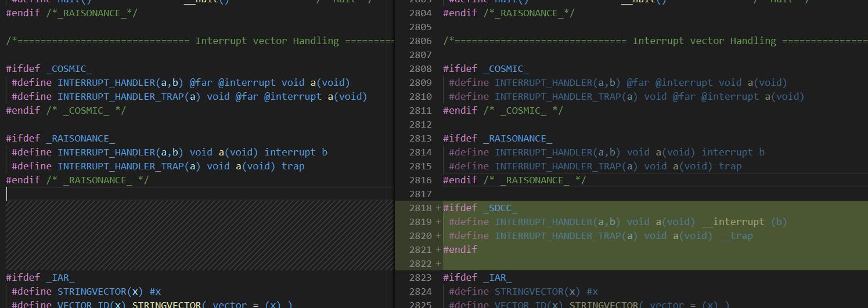Click the plus marker beside line 2818
Viewport: 868px width, 308px height.
click(438, 208)
